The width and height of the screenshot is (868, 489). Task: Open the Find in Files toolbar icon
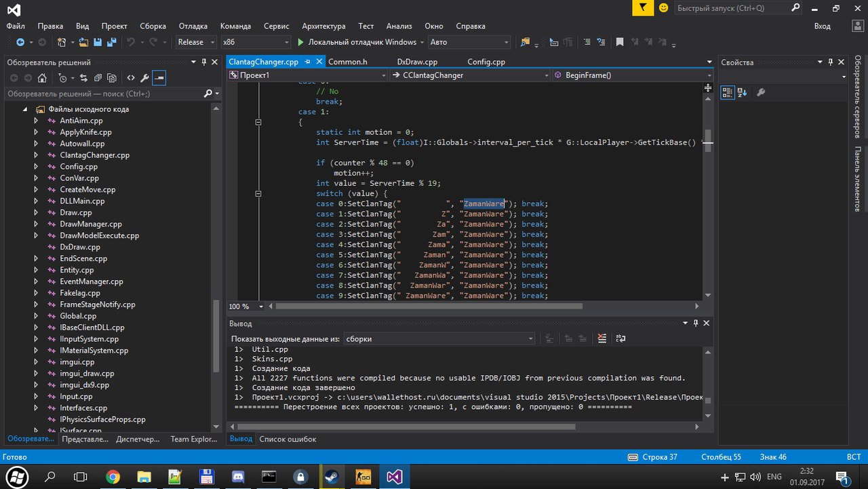click(525, 42)
